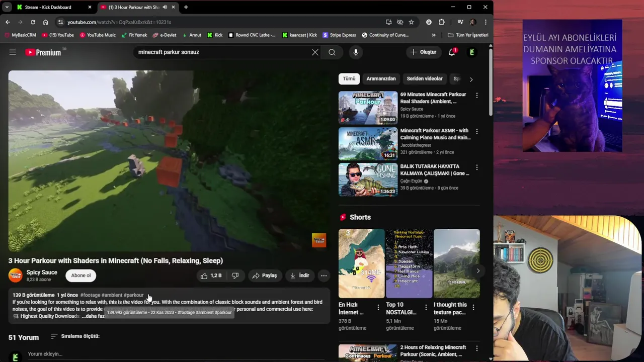Show more hidden bookmarks chevron
Image resolution: width=644 pixels, height=362 pixels.
434,35
